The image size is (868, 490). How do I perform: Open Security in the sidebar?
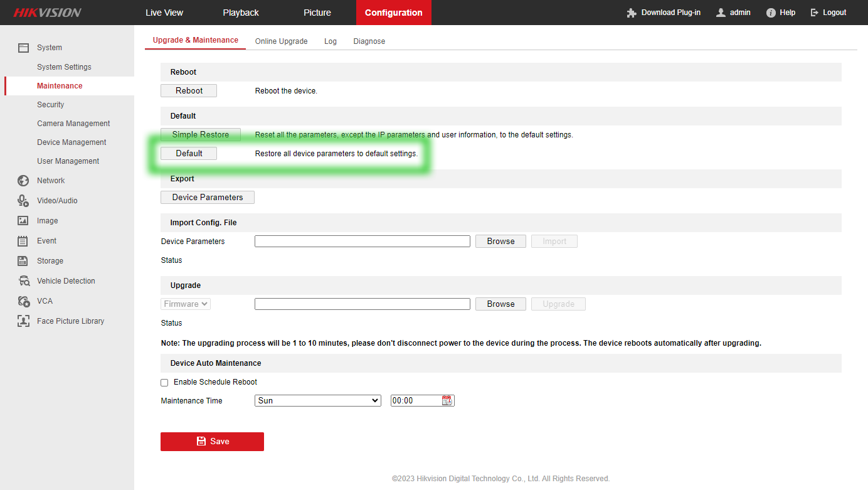pos(51,105)
